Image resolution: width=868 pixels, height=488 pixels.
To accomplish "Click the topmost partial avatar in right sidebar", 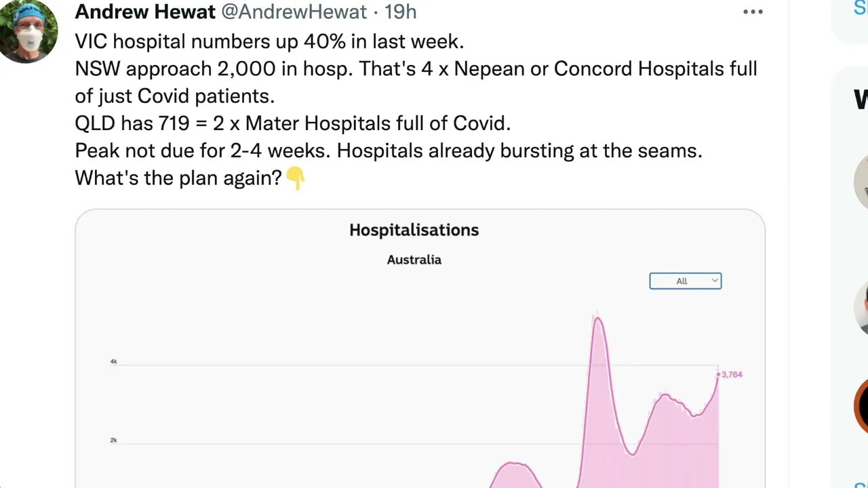I will coord(861,182).
